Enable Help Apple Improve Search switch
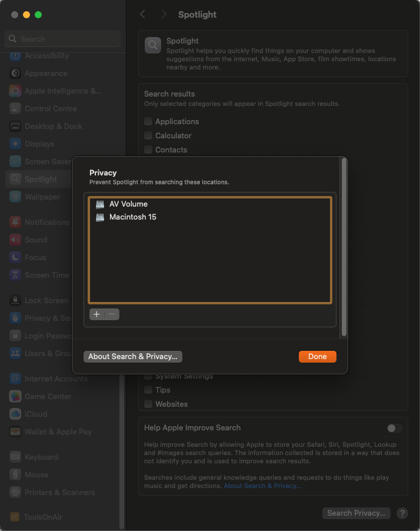420x531 pixels. [395, 428]
